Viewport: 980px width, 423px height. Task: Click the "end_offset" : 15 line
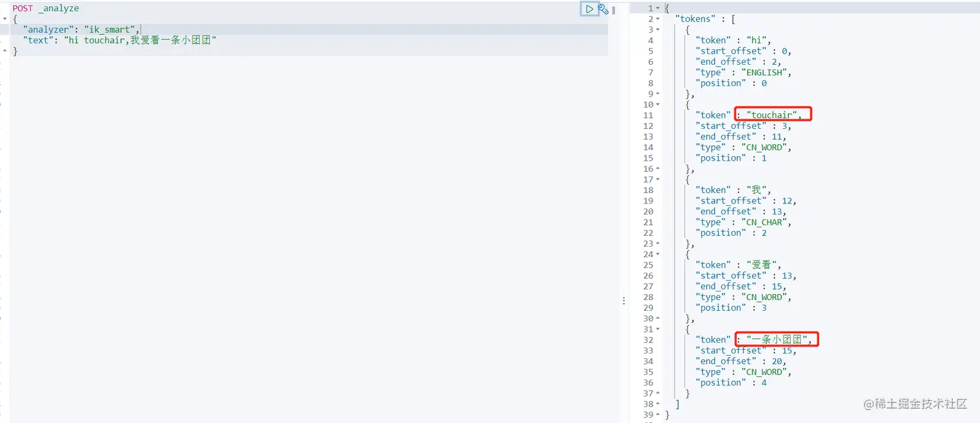(741, 286)
